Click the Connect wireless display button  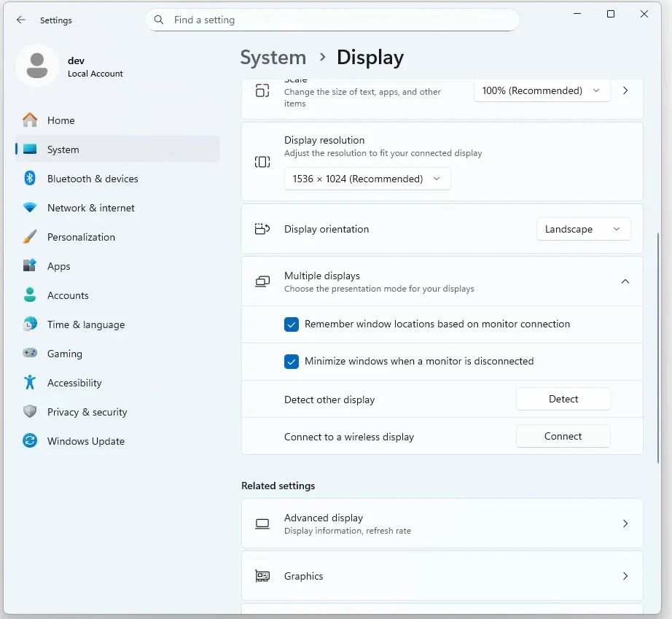pos(563,436)
